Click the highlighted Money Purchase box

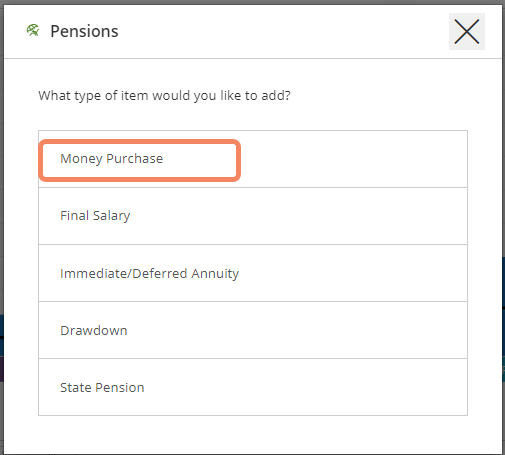139,160
